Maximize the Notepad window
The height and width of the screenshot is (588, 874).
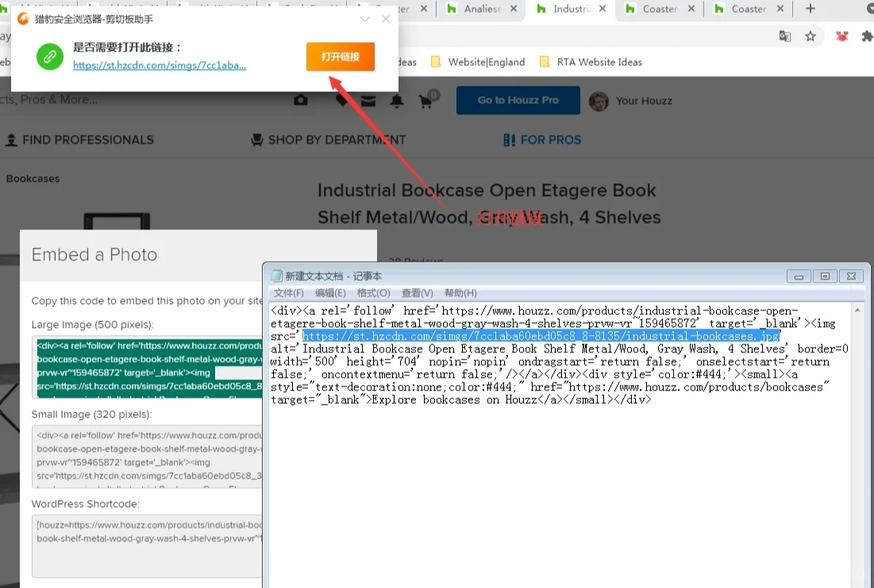pyautogui.click(x=825, y=276)
